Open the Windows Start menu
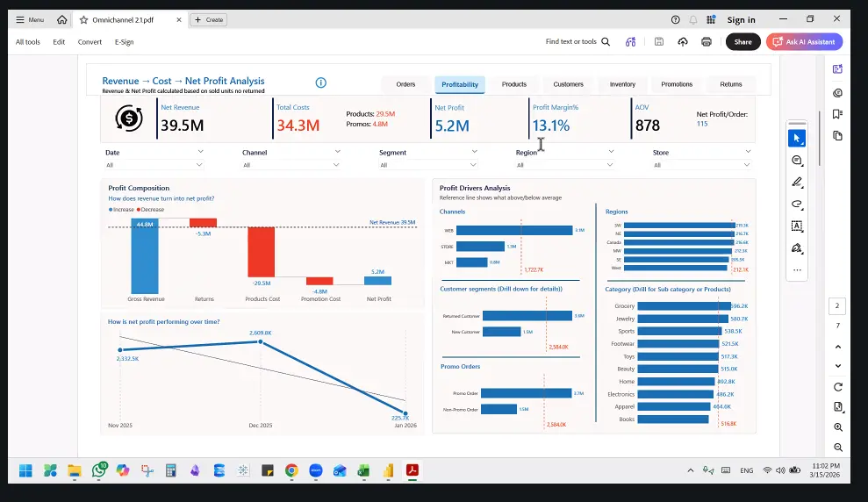Screen dimensions: 868x502 [25, 471]
